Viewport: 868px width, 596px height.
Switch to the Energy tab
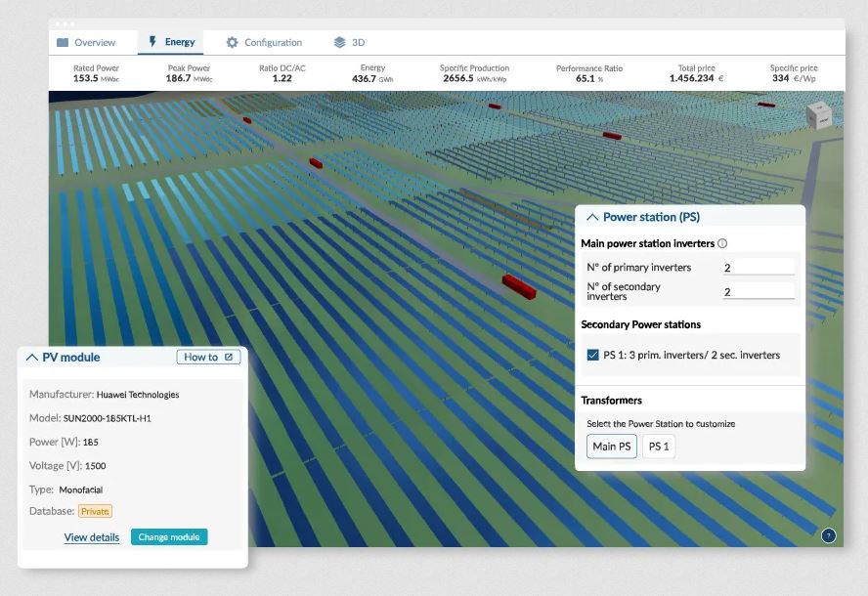pyautogui.click(x=171, y=42)
